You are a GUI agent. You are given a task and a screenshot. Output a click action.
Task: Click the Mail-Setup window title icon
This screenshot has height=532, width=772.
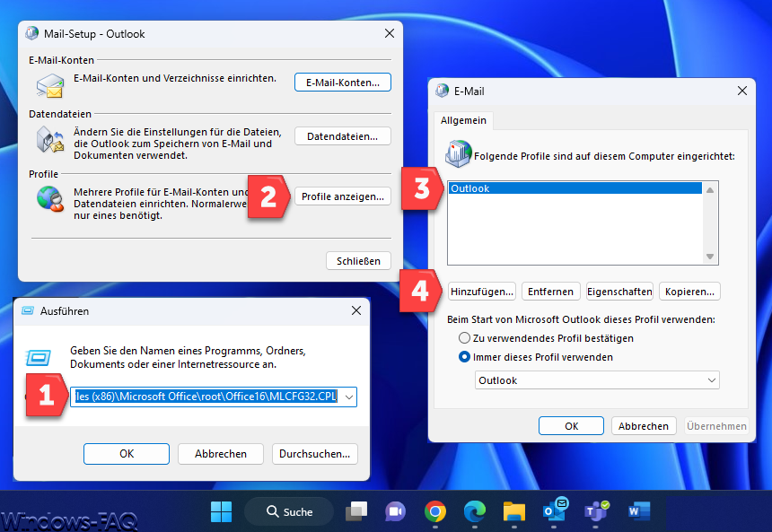coord(32,33)
